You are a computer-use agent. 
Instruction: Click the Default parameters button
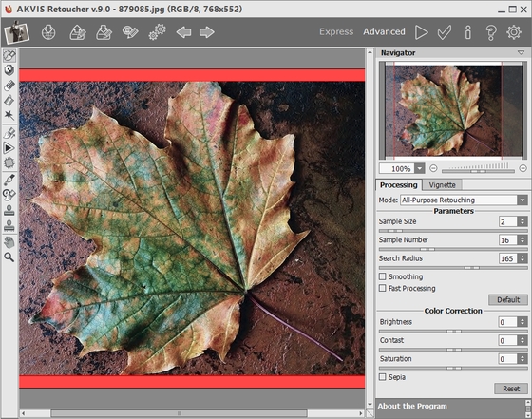(508, 299)
